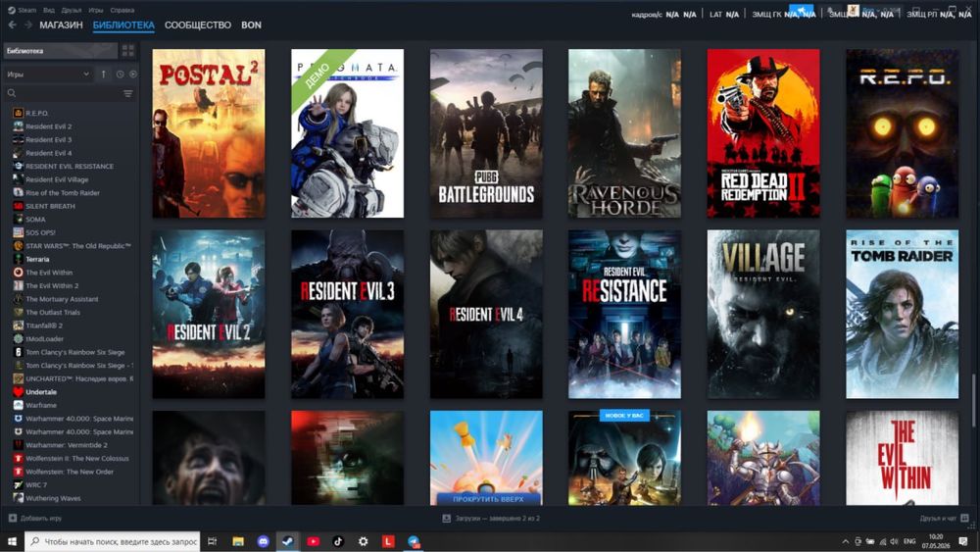Open the Pragmata demo cover
Screen dimensions: 980x552
[348, 133]
